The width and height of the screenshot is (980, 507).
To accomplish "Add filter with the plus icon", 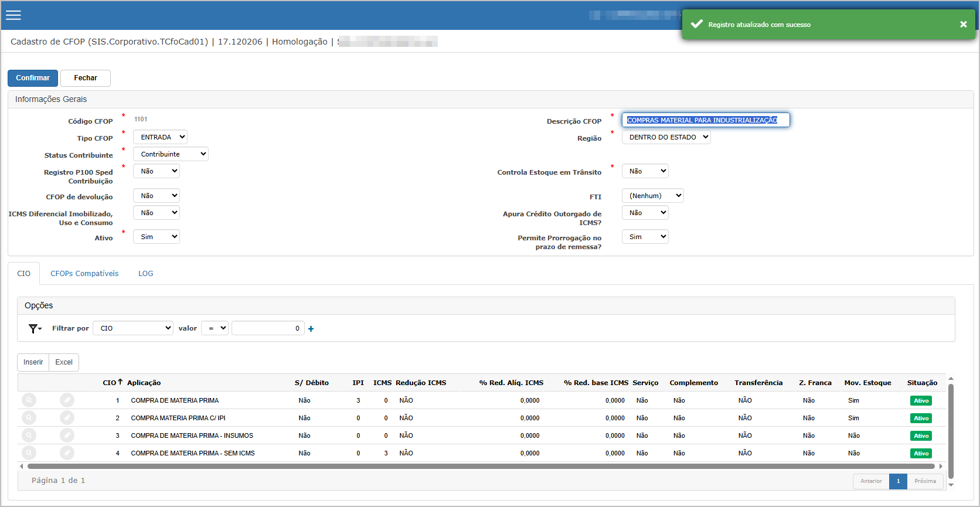I will (311, 329).
